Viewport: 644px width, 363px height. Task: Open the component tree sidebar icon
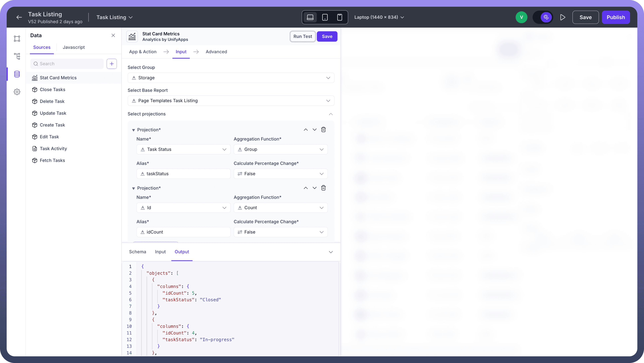[17, 56]
